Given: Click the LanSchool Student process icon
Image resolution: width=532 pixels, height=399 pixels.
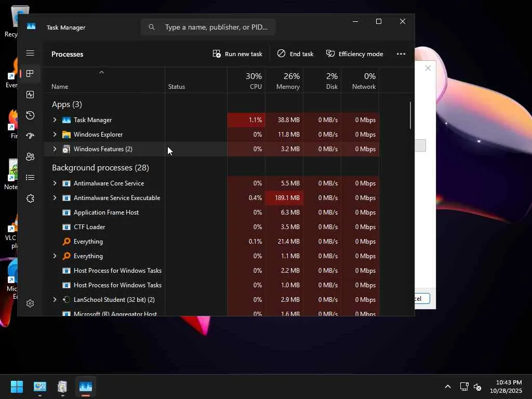Looking at the screenshot, I should [x=66, y=300].
